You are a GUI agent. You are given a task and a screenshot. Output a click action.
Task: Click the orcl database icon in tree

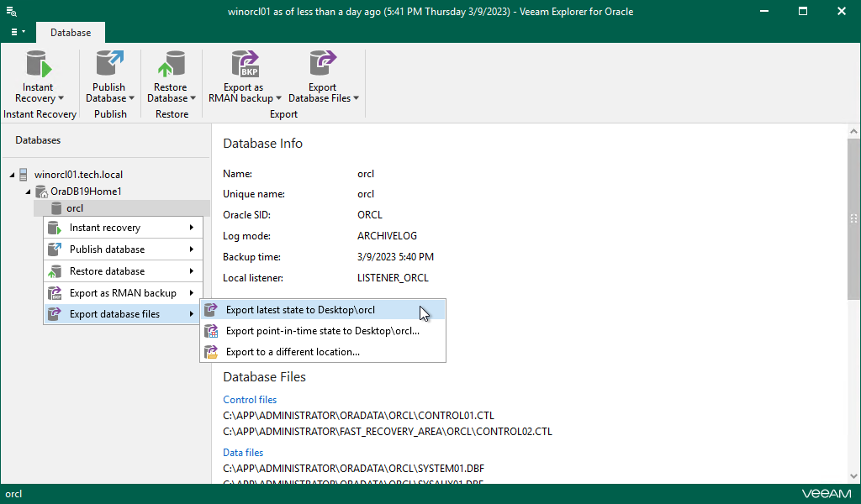point(57,208)
